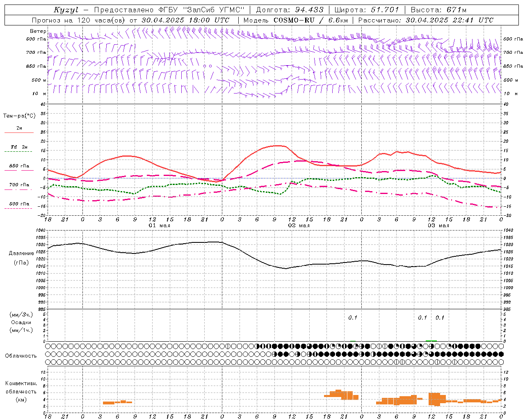The height and width of the screenshot is (420, 525).
Task: Click the '(км)' unit under convective cloud label
Action: pos(21,399)
